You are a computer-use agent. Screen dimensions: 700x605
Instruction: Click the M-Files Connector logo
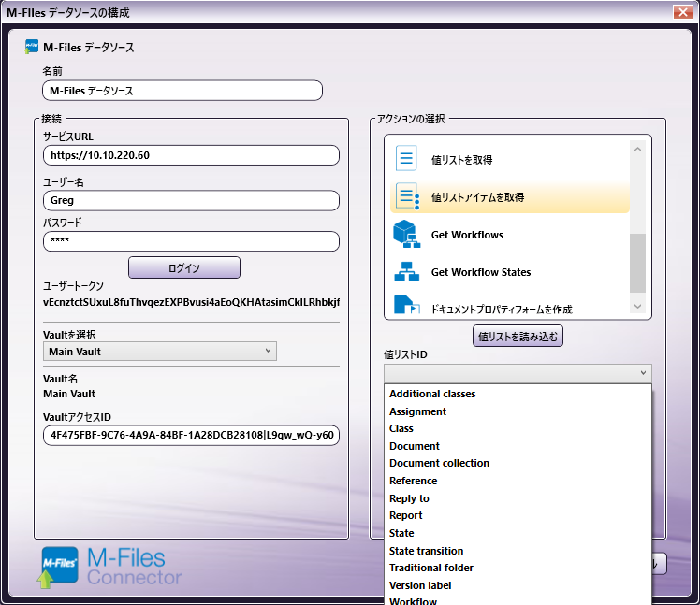point(109,567)
